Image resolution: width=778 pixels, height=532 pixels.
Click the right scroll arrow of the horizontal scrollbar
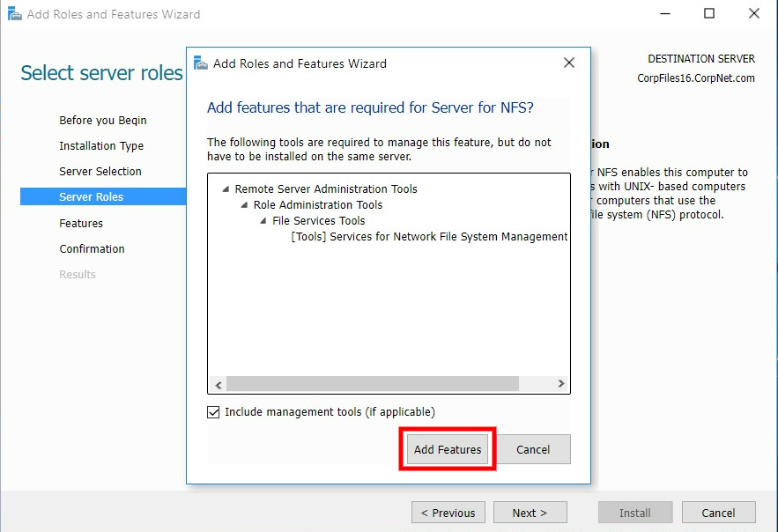560,383
